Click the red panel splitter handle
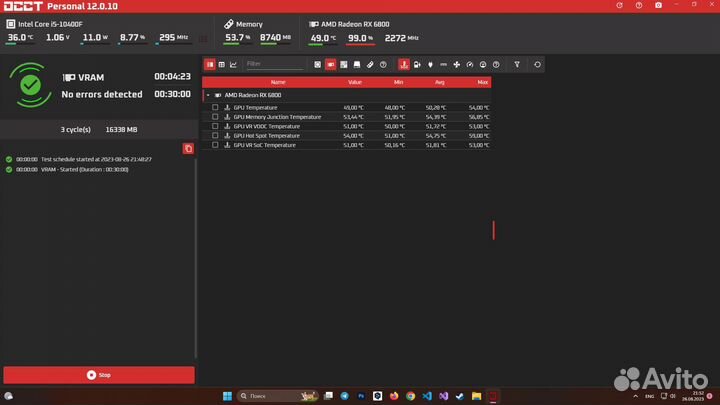This screenshot has width=720, height=405. pyautogui.click(x=494, y=230)
